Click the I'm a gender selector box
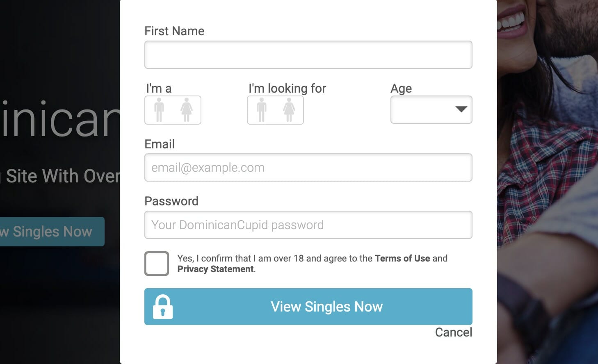The image size is (598, 364). (x=173, y=110)
